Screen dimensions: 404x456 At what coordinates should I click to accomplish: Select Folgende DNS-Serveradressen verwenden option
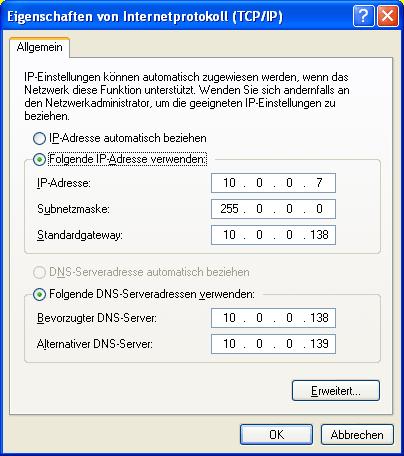coord(39,295)
